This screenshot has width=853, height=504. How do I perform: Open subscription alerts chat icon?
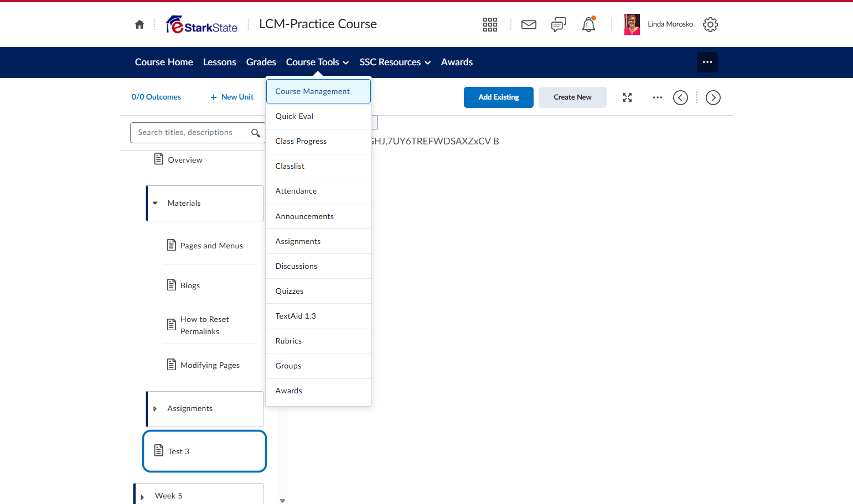[559, 24]
